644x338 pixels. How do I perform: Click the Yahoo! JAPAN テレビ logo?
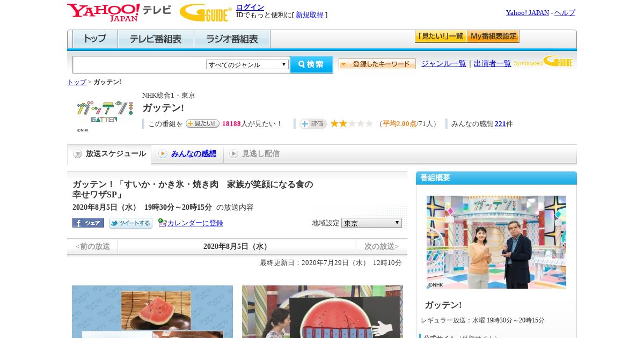click(119, 12)
